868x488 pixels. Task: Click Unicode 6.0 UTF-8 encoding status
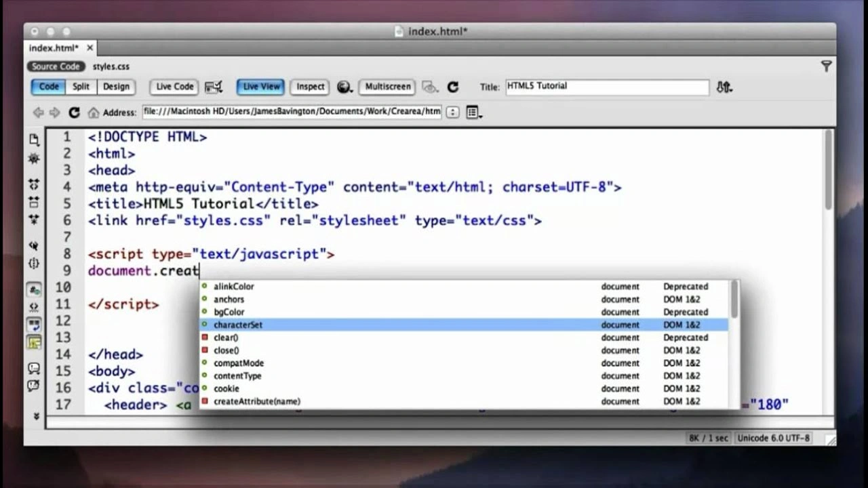click(x=773, y=439)
